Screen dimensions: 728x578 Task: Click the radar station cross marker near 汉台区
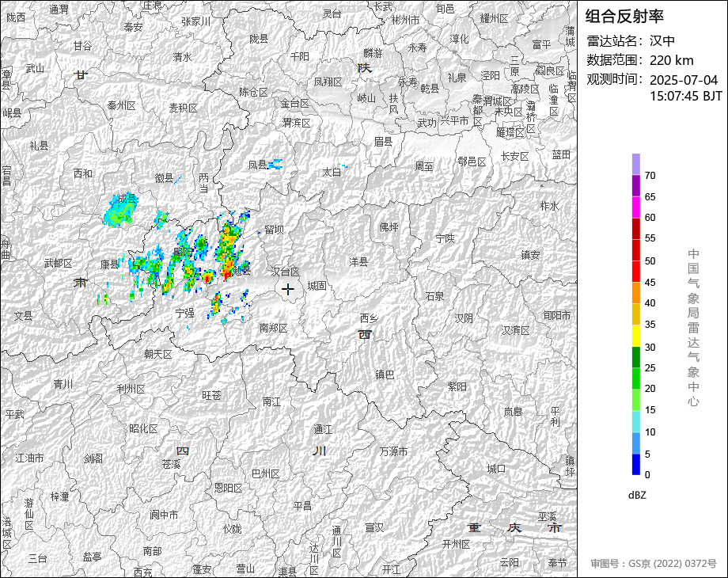pos(288,289)
